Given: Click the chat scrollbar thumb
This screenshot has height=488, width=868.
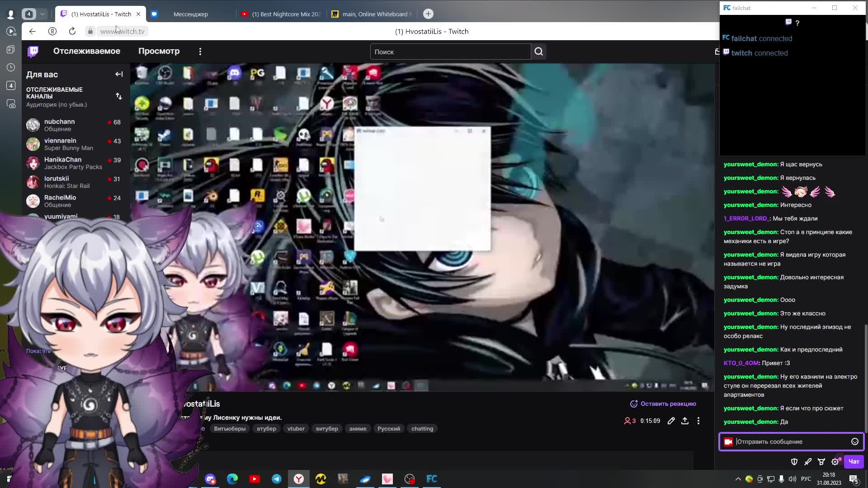Looking at the screenshot, I should point(866,378).
